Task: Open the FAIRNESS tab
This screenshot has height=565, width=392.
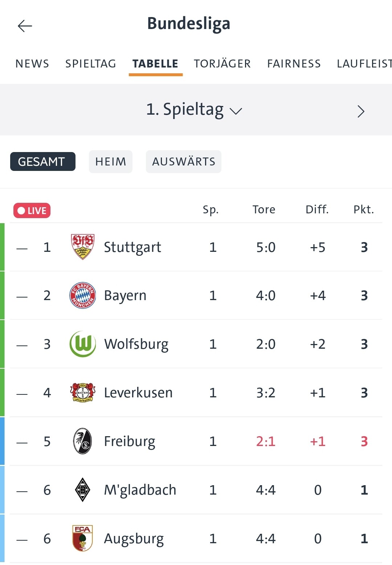Action: 294,64
